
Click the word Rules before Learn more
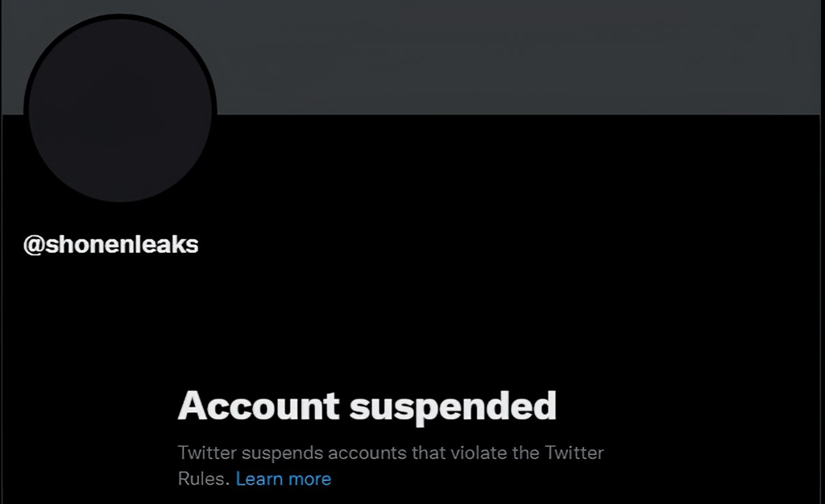point(203,479)
